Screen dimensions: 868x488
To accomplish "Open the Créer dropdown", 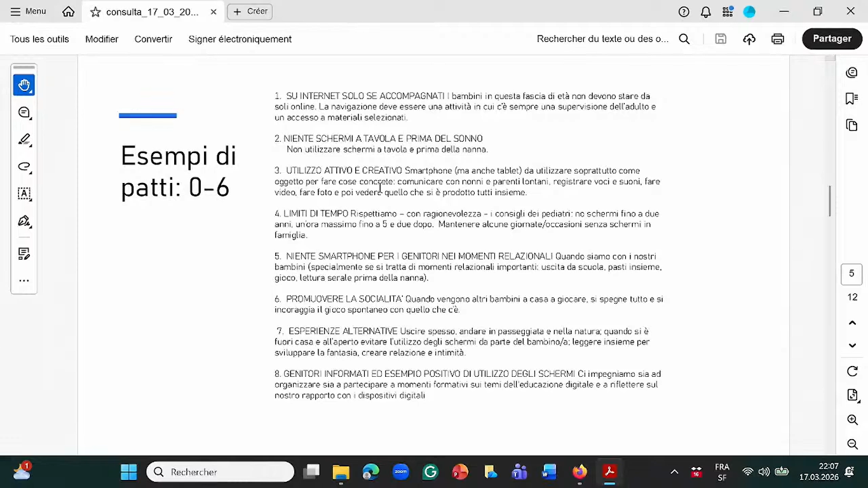I will pyautogui.click(x=250, y=11).
